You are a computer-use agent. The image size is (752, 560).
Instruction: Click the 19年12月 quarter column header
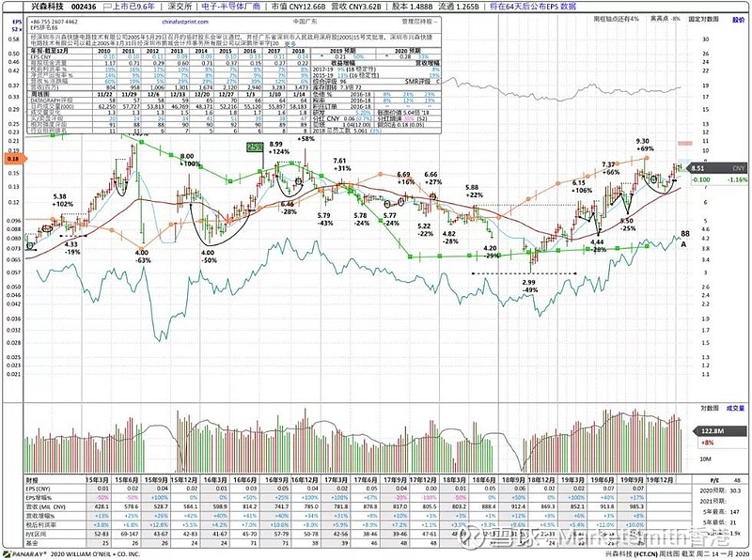point(660,480)
